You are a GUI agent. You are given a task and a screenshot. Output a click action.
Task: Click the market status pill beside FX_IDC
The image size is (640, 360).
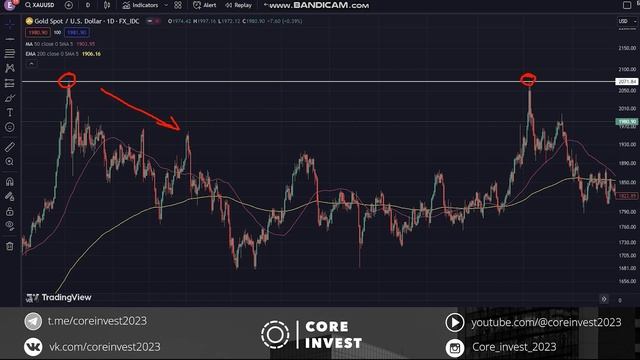(x=153, y=21)
